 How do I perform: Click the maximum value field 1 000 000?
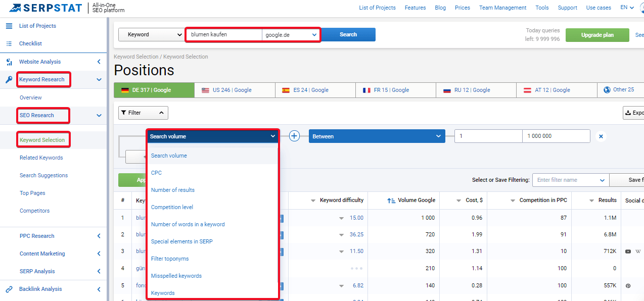[556, 136]
